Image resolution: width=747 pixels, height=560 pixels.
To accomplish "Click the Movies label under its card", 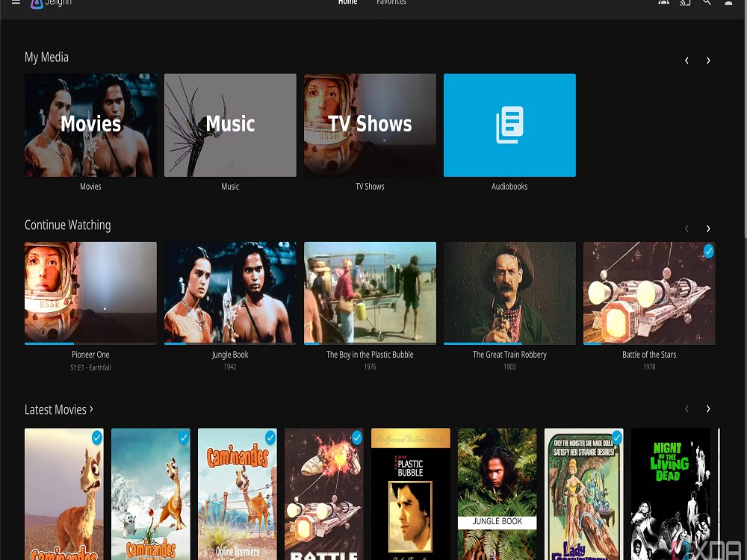I will tap(90, 186).
